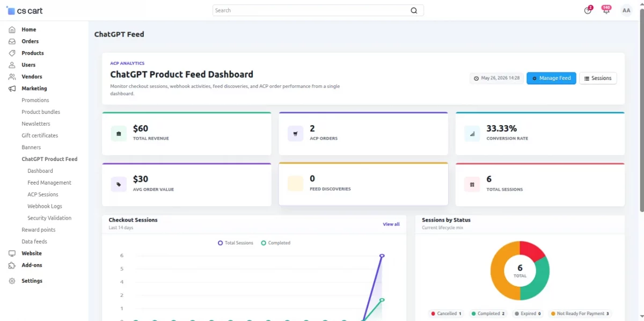The width and height of the screenshot is (644, 321).
Task: Click the Home house icon in sidebar
Action: tap(12, 30)
